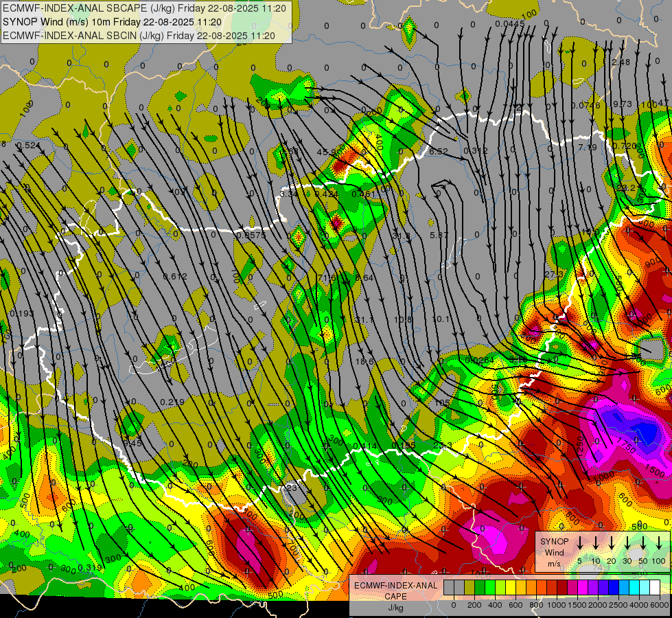The width and height of the screenshot is (672, 618).
Task: Click the 0.0445 value on the map
Action: point(509,23)
